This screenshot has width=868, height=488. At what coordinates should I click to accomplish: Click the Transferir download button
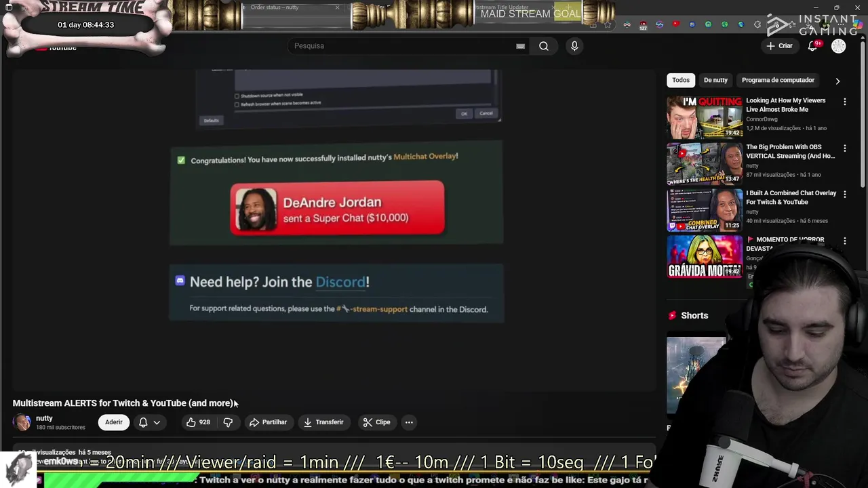pos(323,422)
